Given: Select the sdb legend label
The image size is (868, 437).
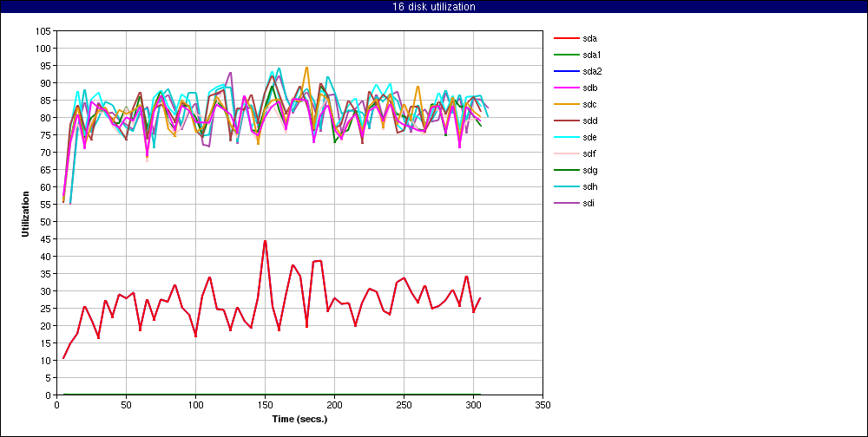Looking at the screenshot, I should (590, 88).
